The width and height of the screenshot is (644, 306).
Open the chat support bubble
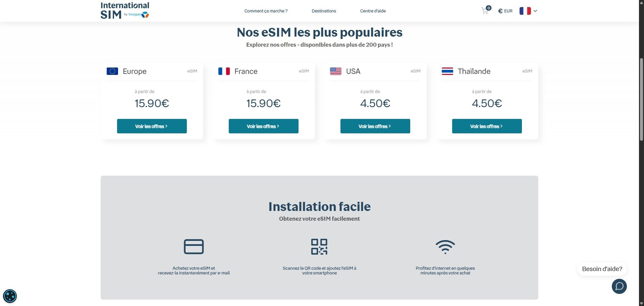coord(619,287)
